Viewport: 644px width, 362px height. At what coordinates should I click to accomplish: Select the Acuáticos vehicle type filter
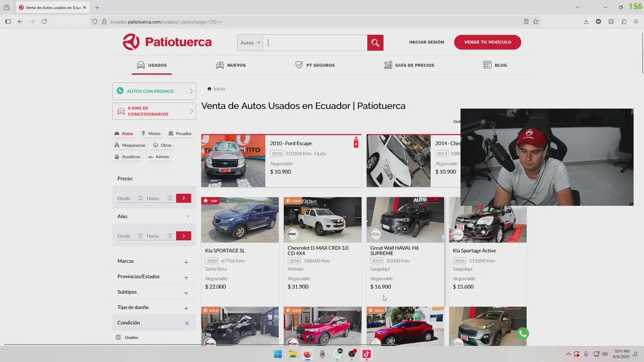coord(127,157)
